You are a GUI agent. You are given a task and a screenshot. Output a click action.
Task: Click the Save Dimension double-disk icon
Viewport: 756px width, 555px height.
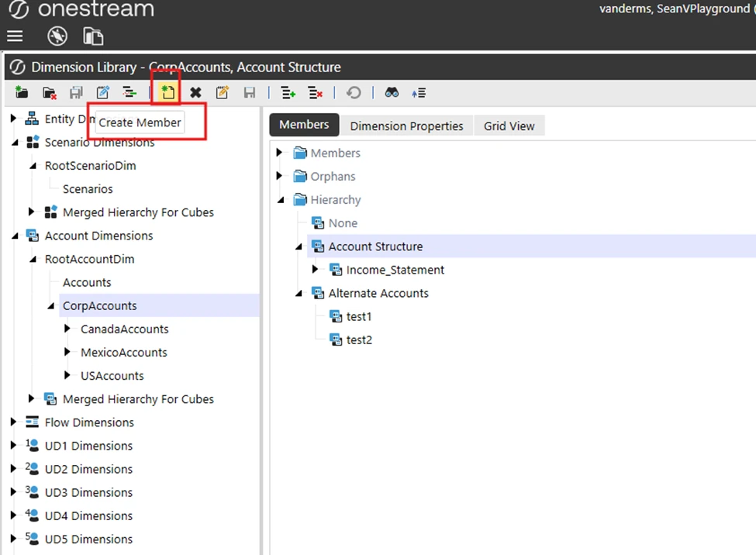[76, 92]
